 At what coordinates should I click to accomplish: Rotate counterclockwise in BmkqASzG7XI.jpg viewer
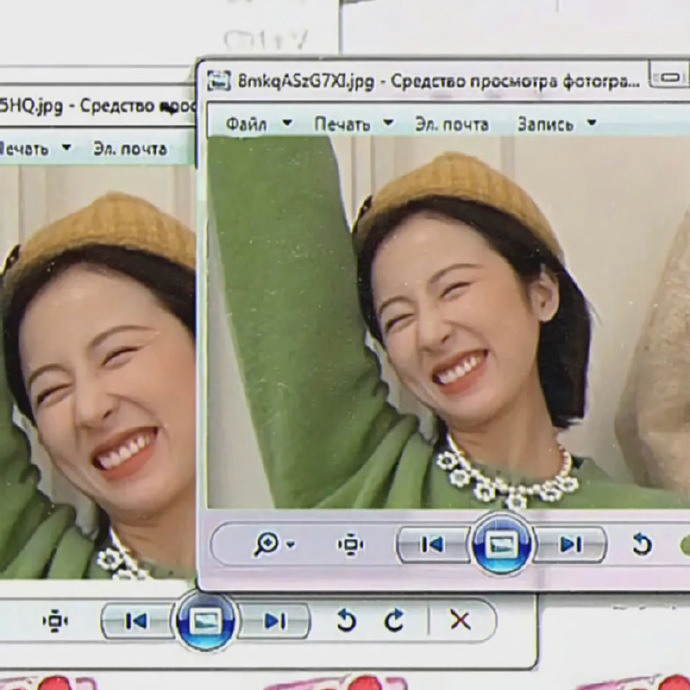pos(642,544)
